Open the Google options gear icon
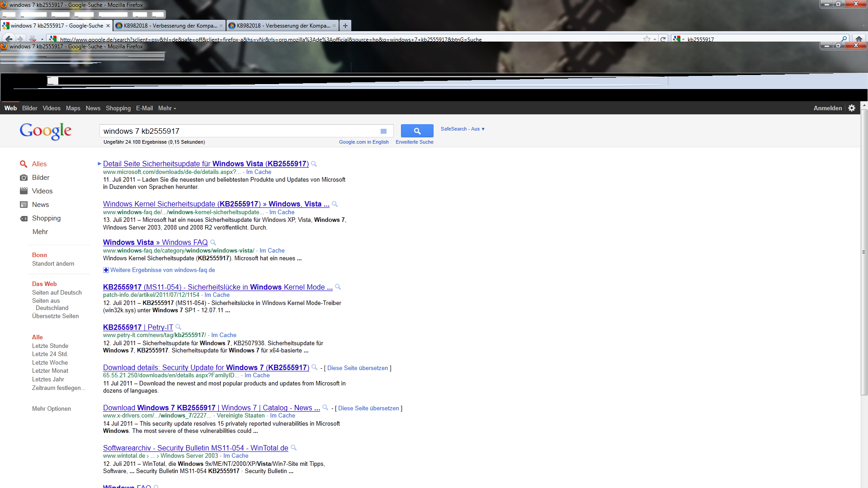The height and width of the screenshot is (488, 868). [852, 108]
